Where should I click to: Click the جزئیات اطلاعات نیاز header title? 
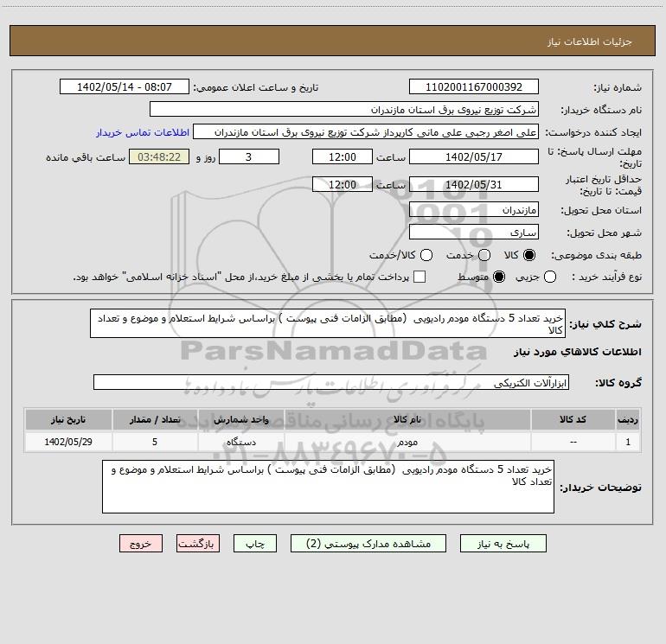coord(589,41)
